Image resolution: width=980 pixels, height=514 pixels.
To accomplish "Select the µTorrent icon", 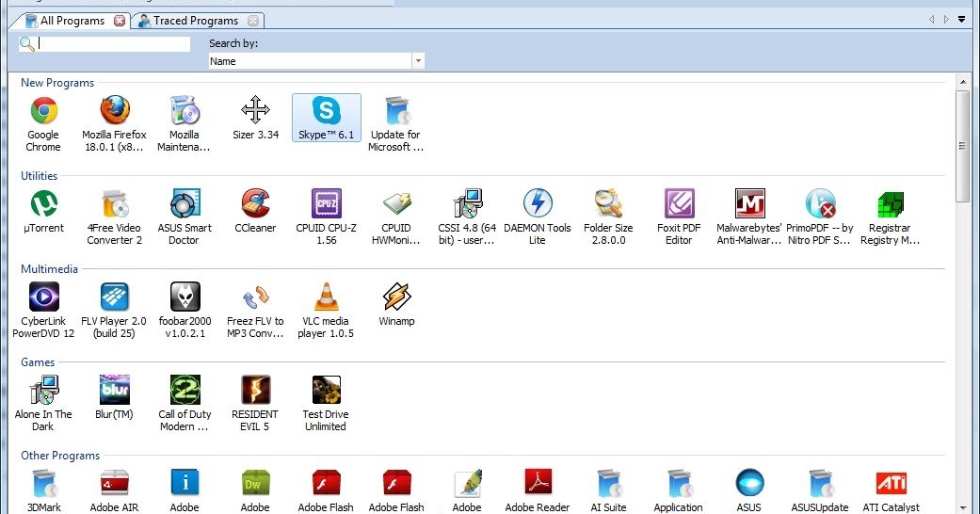I will click(x=43, y=204).
